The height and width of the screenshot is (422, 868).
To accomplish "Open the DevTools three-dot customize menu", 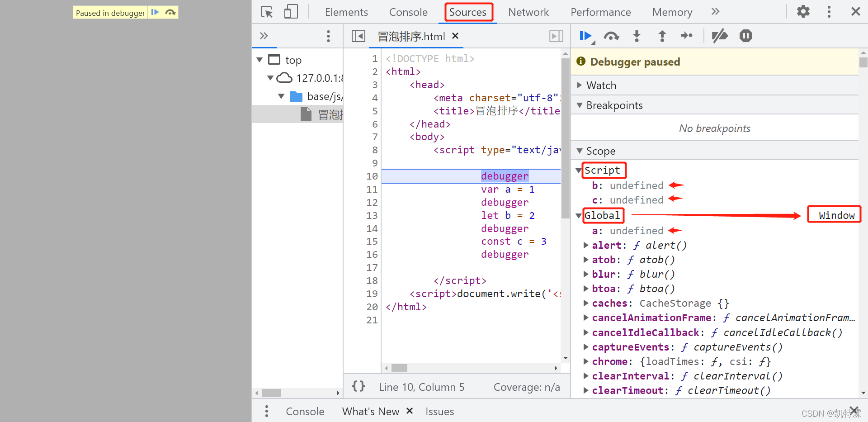I will [829, 12].
